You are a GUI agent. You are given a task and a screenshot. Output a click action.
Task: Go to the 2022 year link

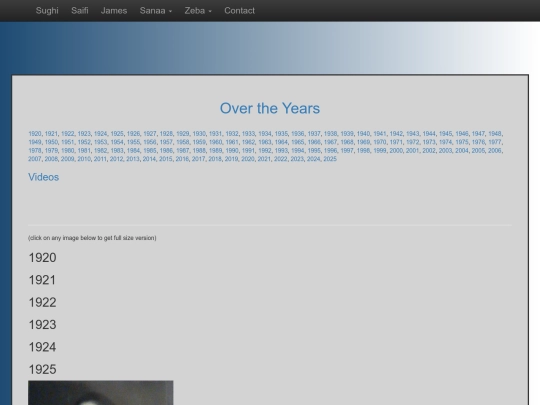point(281,159)
